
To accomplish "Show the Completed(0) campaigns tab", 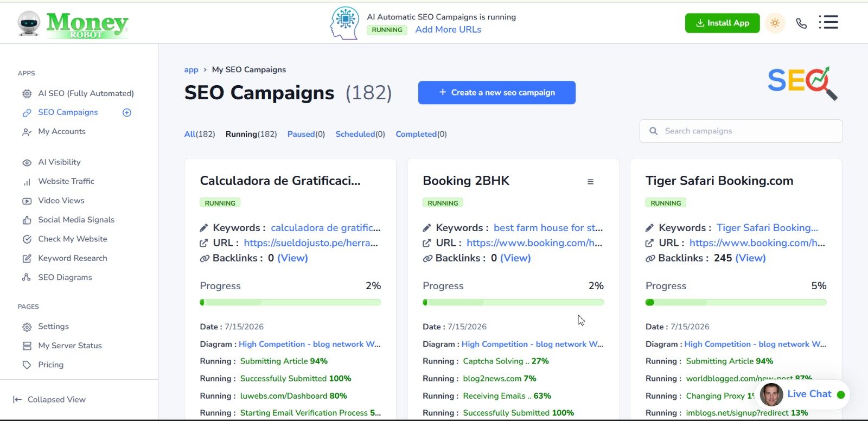I will coord(421,134).
